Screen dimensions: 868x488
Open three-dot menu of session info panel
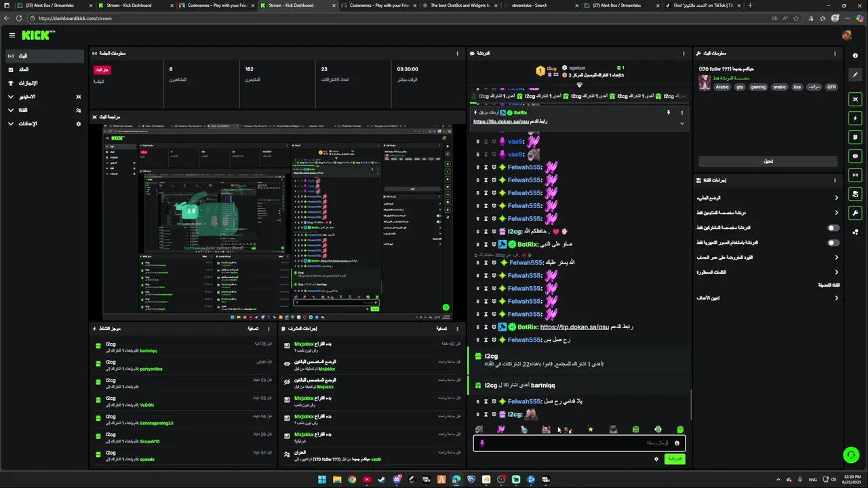pyautogui.click(x=457, y=53)
